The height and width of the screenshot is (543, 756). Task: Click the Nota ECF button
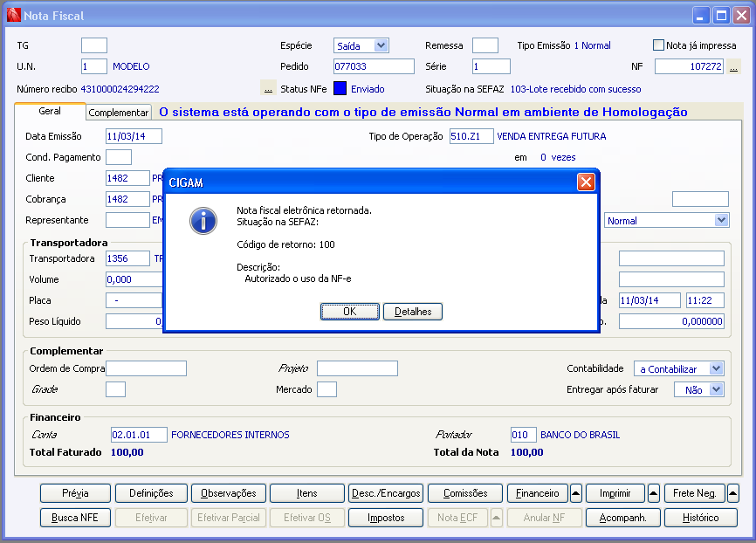pyautogui.click(x=457, y=518)
